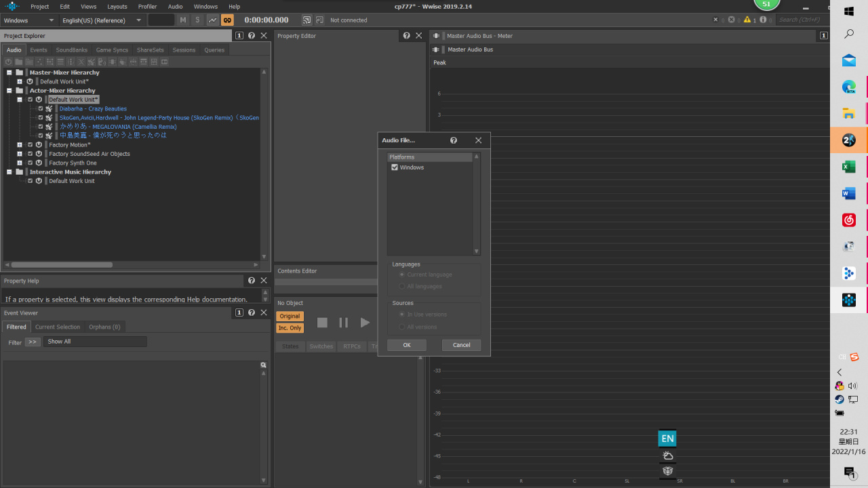868x488 pixels.
Task: Open Word from the taskbar
Action: pyautogui.click(x=849, y=194)
